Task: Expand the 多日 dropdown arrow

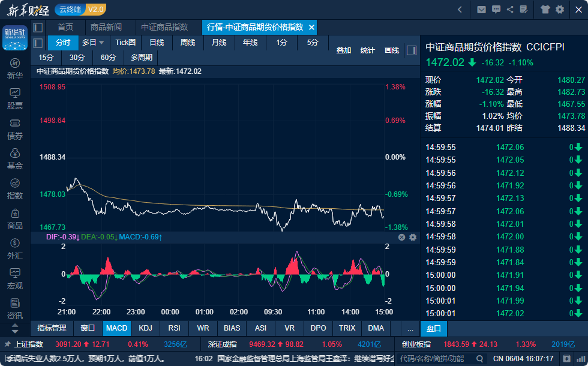Action: 101,43
